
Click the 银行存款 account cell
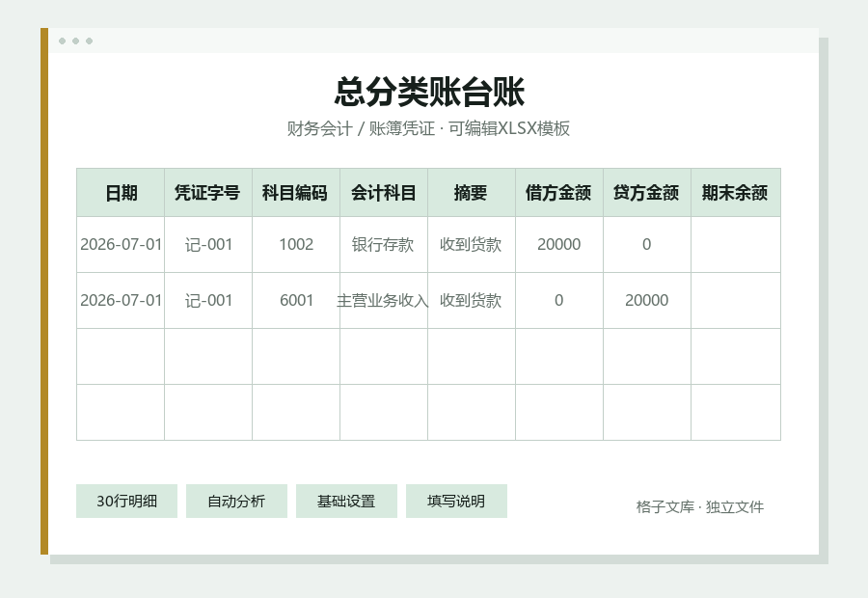click(x=384, y=244)
